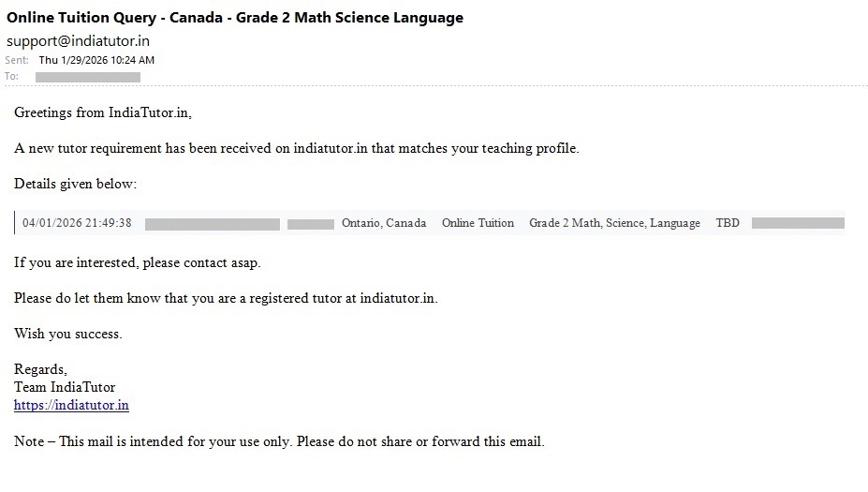Viewport: 868px width, 492px height.
Task: Click the short redacted block before Ontario
Action: click(310, 224)
